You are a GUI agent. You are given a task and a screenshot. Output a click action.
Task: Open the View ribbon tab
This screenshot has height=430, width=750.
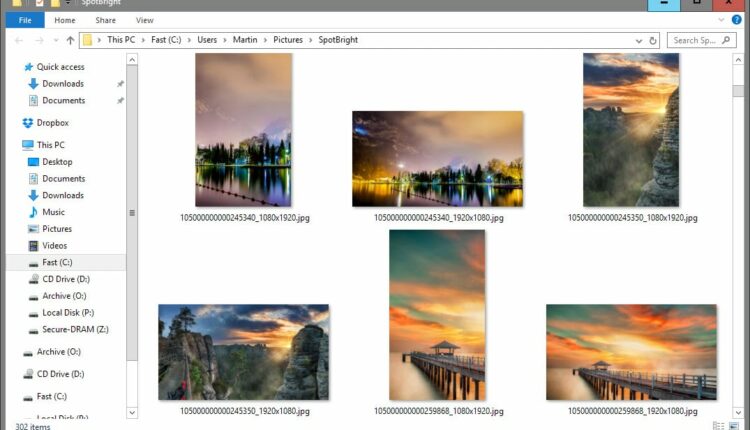(x=144, y=20)
